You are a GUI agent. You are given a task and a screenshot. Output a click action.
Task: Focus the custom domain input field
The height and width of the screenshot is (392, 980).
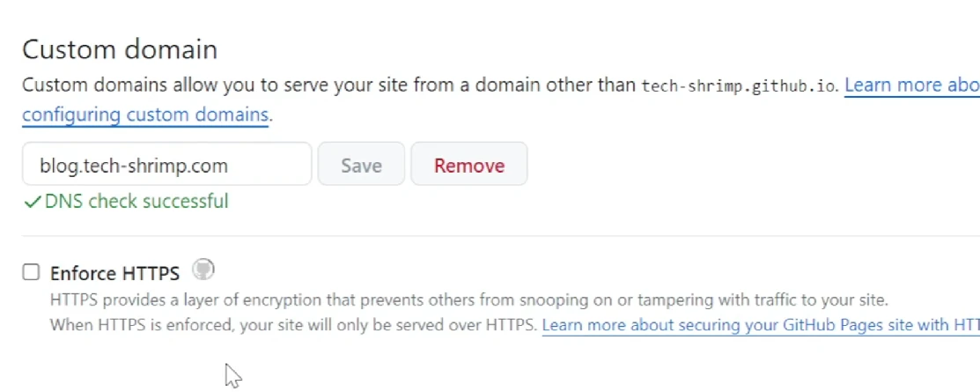point(167,164)
